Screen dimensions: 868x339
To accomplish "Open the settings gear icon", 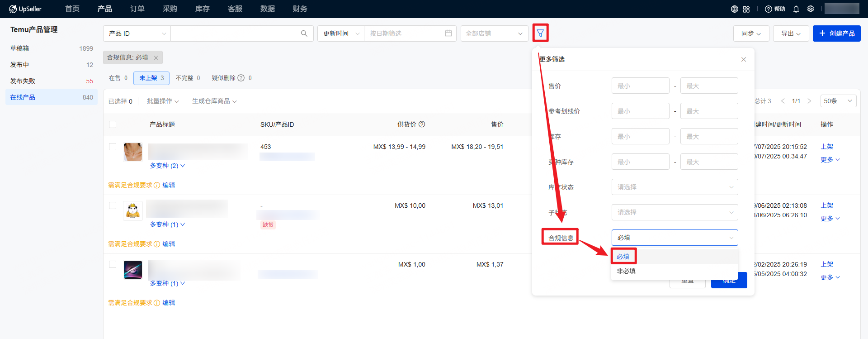I will point(811,9).
